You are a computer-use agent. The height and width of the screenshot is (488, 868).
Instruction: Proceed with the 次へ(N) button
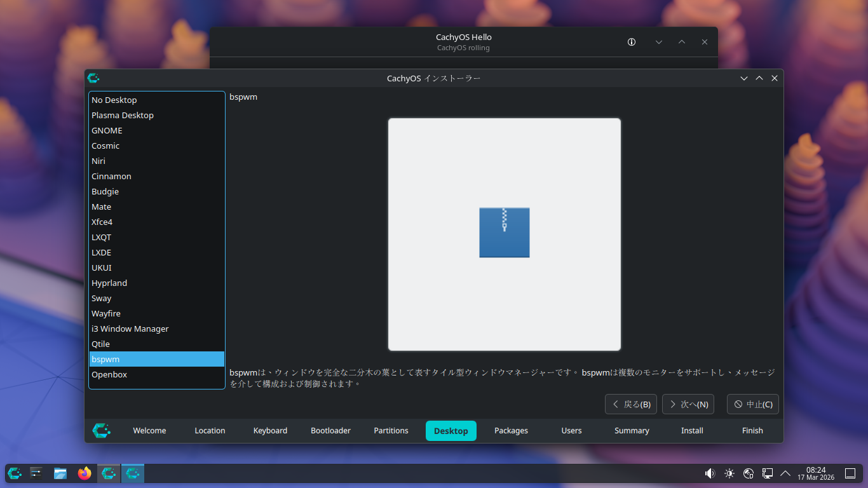pyautogui.click(x=688, y=404)
